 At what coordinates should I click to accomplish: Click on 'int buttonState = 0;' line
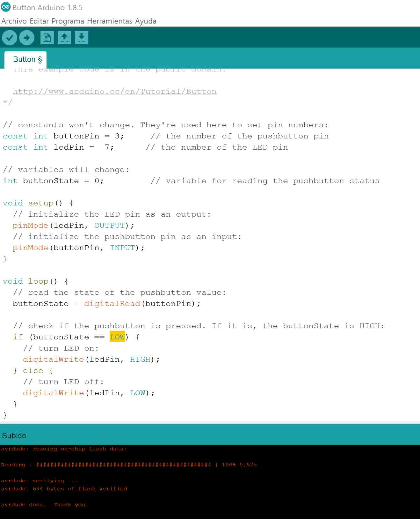(x=53, y=181)
